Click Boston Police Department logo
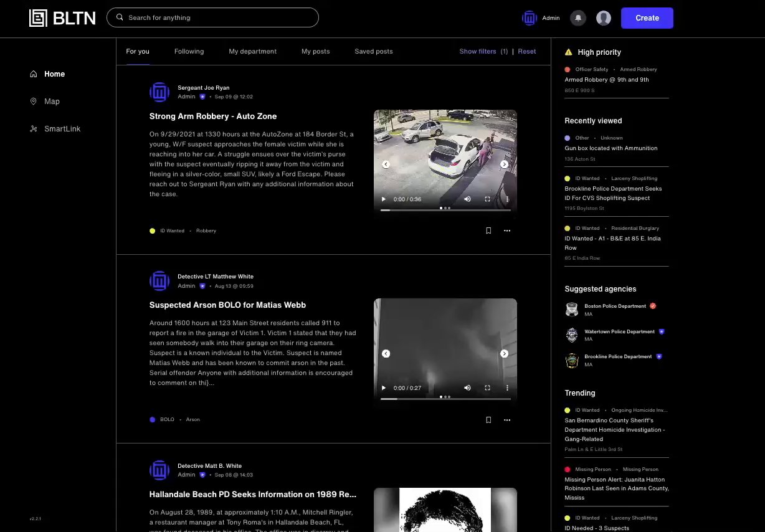Viewport: 765px width, 532px height. [x=572, y=310]
